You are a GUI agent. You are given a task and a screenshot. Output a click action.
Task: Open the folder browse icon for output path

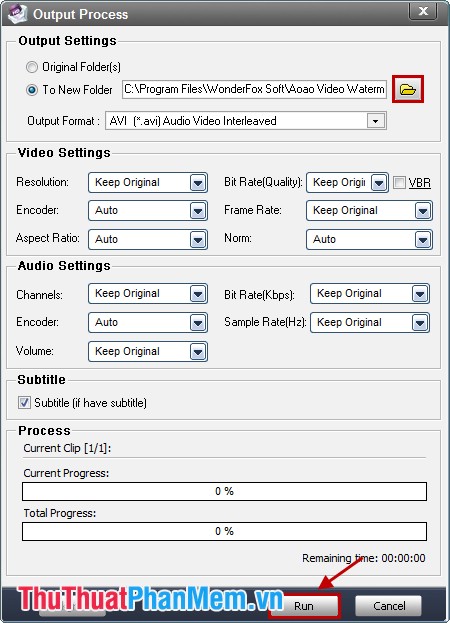408,89
